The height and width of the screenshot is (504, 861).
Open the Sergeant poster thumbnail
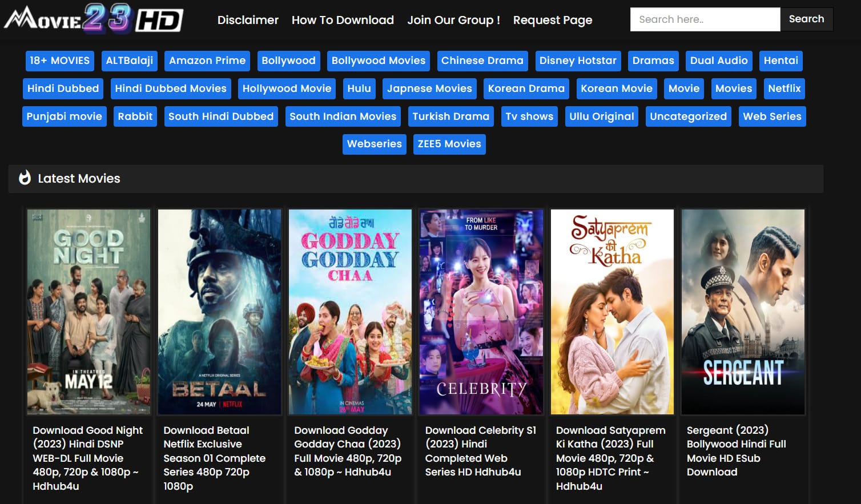coord(743,312)
